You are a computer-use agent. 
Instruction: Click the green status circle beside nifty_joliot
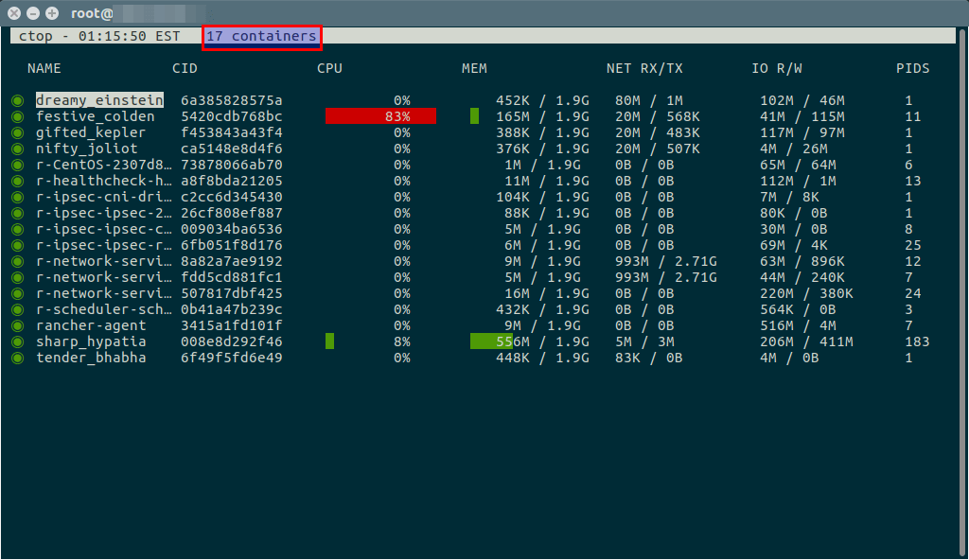tap(17, 149)
